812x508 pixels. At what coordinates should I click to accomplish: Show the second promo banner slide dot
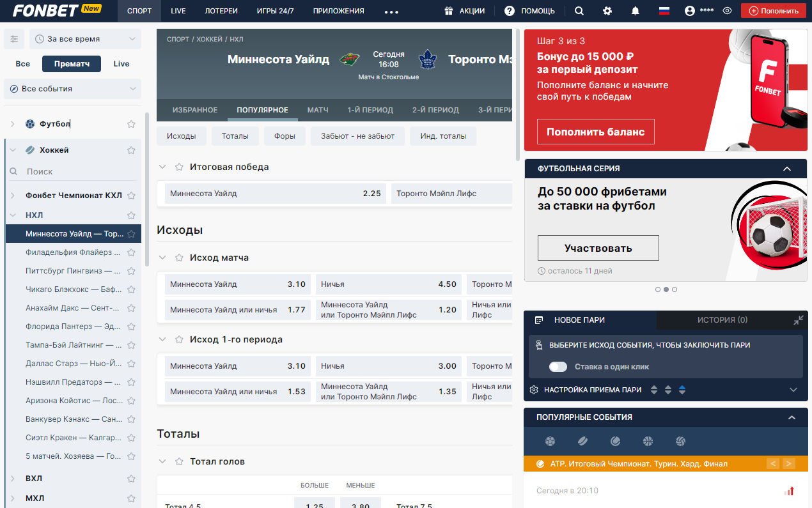(666, 289)
